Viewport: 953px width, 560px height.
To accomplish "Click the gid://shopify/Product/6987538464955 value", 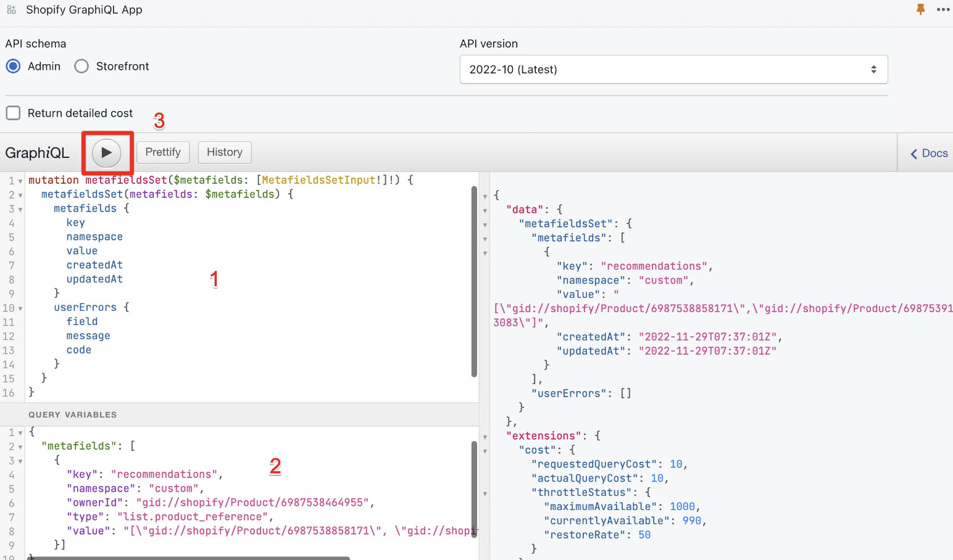I will click(x=252, y=503).
